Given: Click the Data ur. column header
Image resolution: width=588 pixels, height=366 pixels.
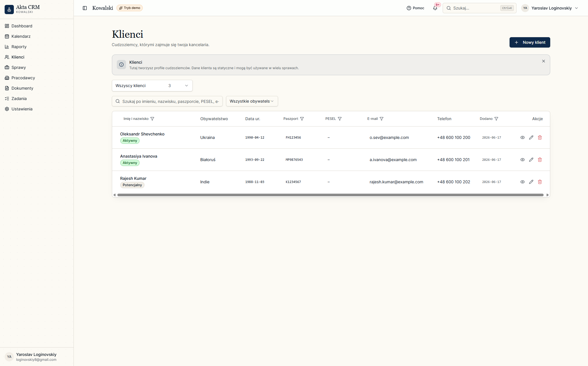Looking at the screenshot, I should click(253, 119).
